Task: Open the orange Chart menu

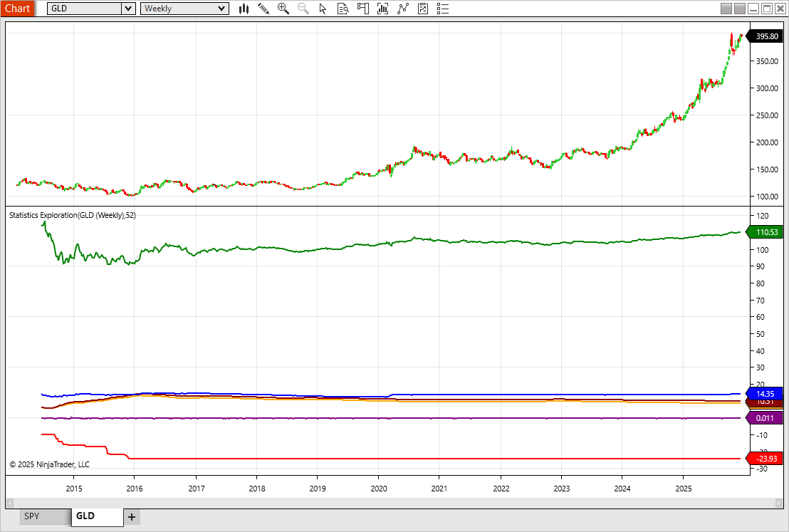Action: tap(17, 9)
